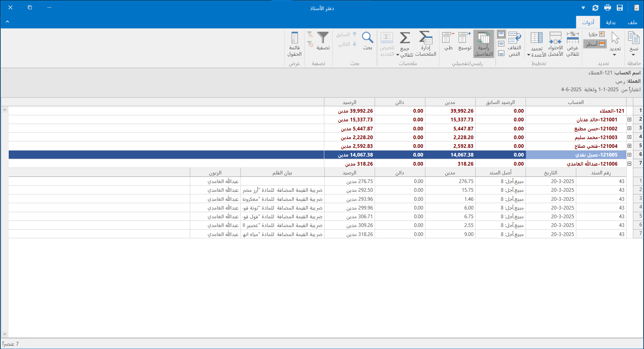Viewport: 644px width, 349px height.
Task: Click the الرصيد column header in main grid
Action: click(x=349, y=102)
